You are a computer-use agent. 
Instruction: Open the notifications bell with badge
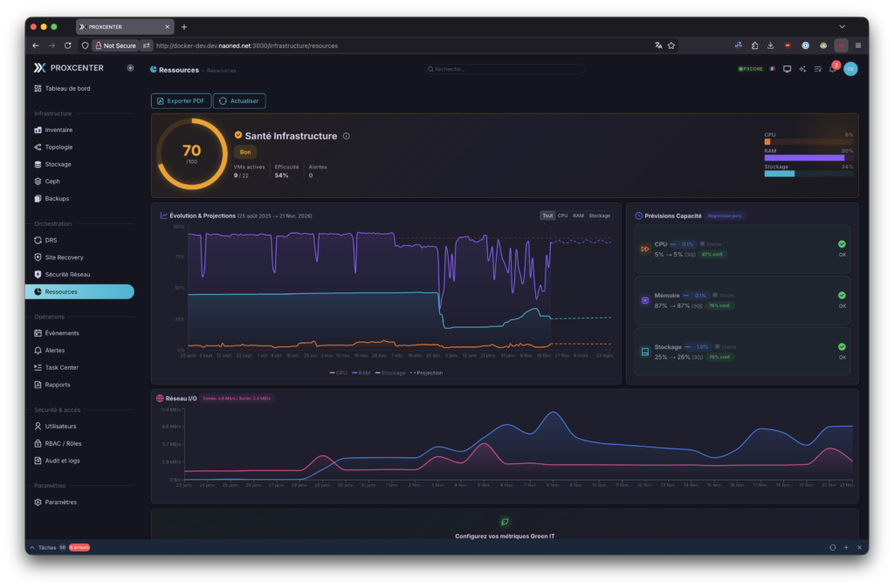tap(833, 69)
